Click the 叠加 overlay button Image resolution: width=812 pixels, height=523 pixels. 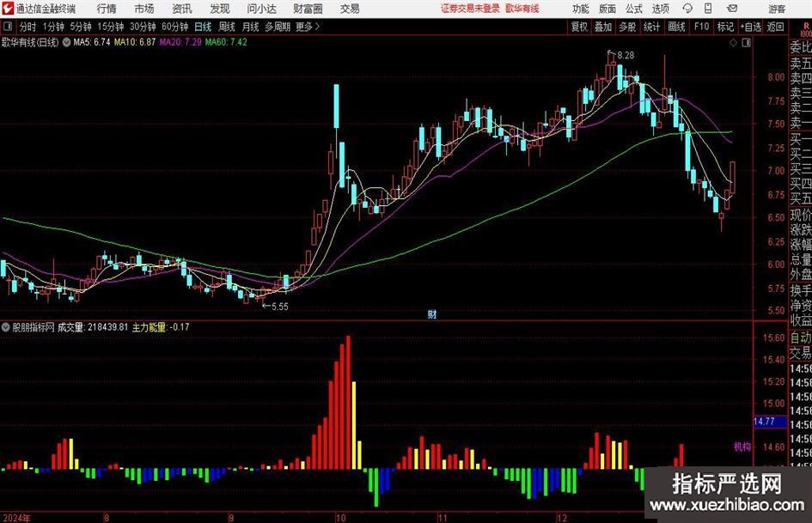pos(603,27)
